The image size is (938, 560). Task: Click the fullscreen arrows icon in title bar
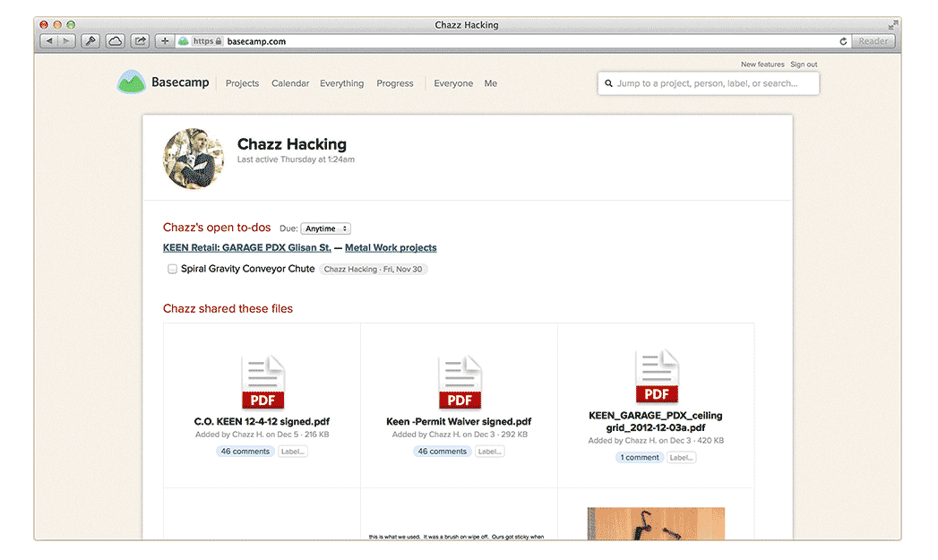(892, 24)
